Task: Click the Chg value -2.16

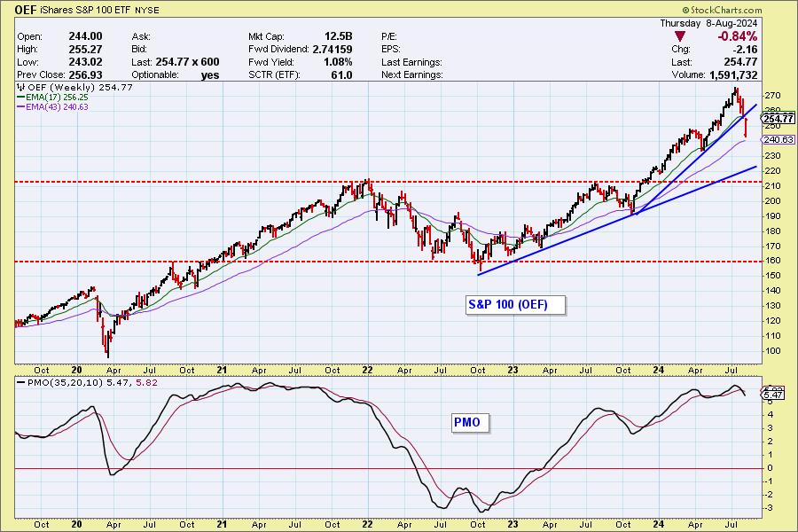Action: (745, 50)
